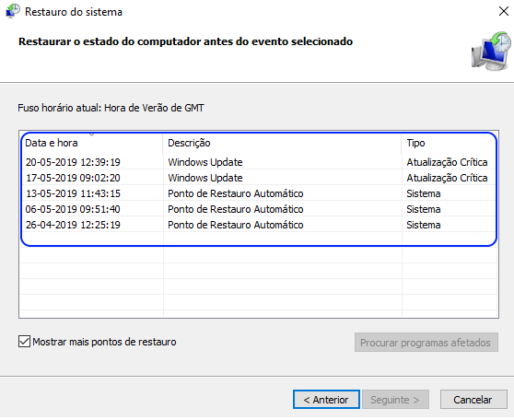Close the Restauro do sistema window

point(503,11)
